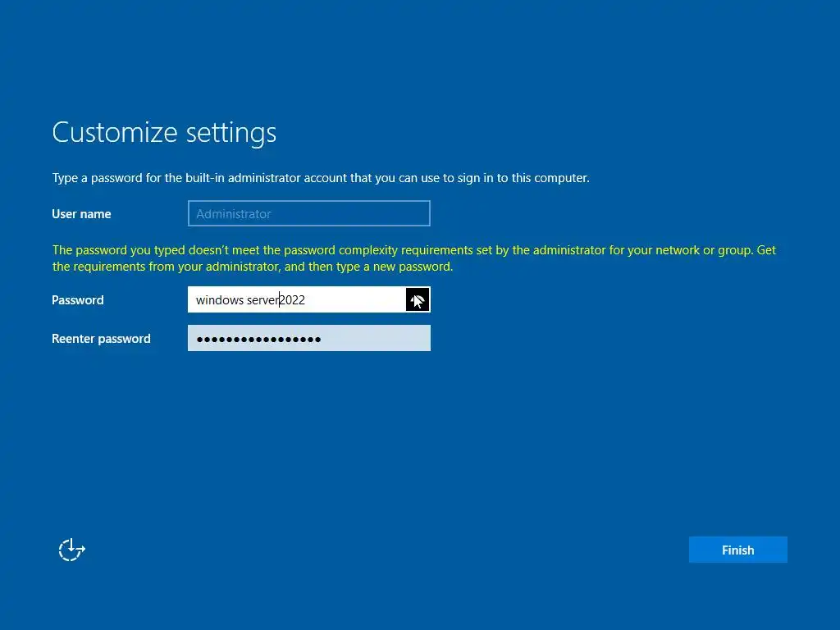This screenshot has height=630, width=840.
Task: Click the Reenter password field
Action: [309, 338]
